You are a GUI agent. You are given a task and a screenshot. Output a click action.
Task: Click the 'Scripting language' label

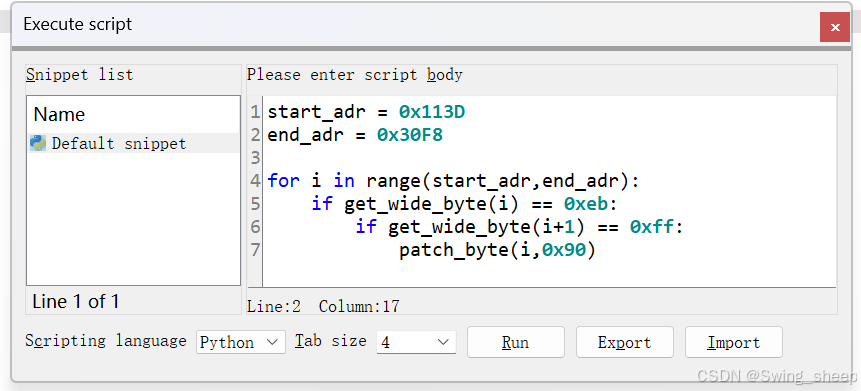point(106,340)
